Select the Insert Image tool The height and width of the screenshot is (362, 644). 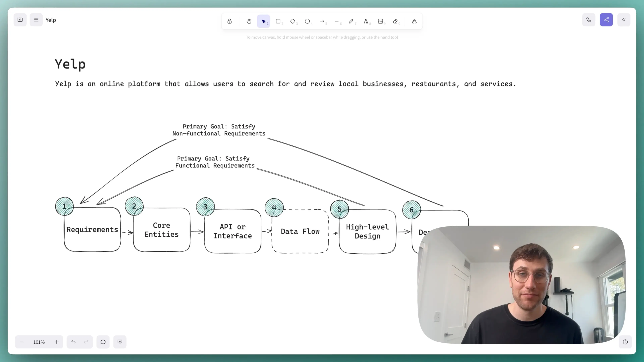tap(380, 21)
